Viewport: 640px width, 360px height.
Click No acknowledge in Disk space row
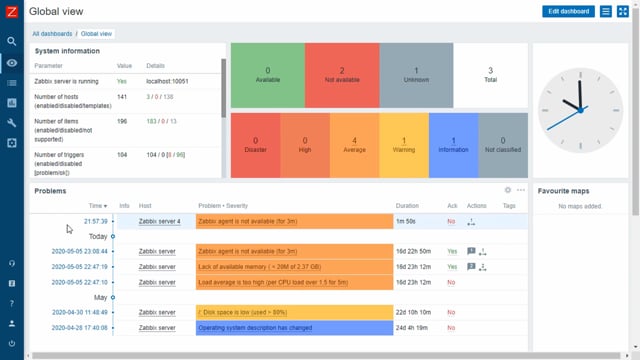(451, 312)
